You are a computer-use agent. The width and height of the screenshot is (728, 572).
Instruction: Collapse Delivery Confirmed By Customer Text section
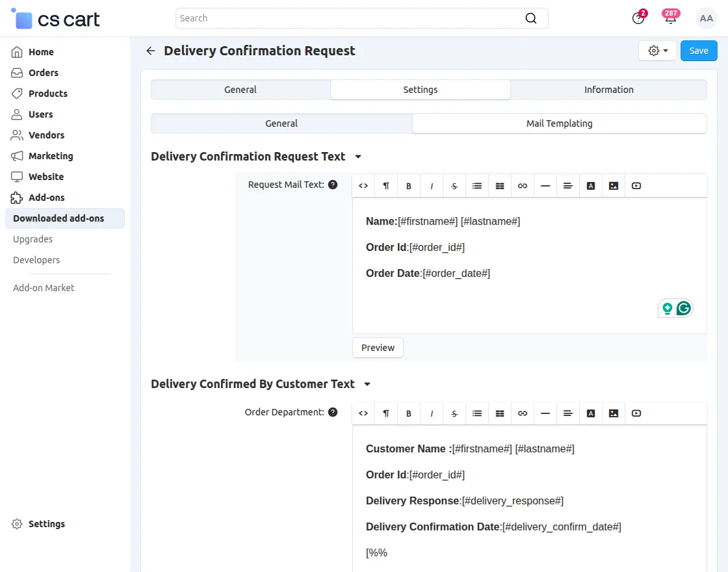point(367,384)
